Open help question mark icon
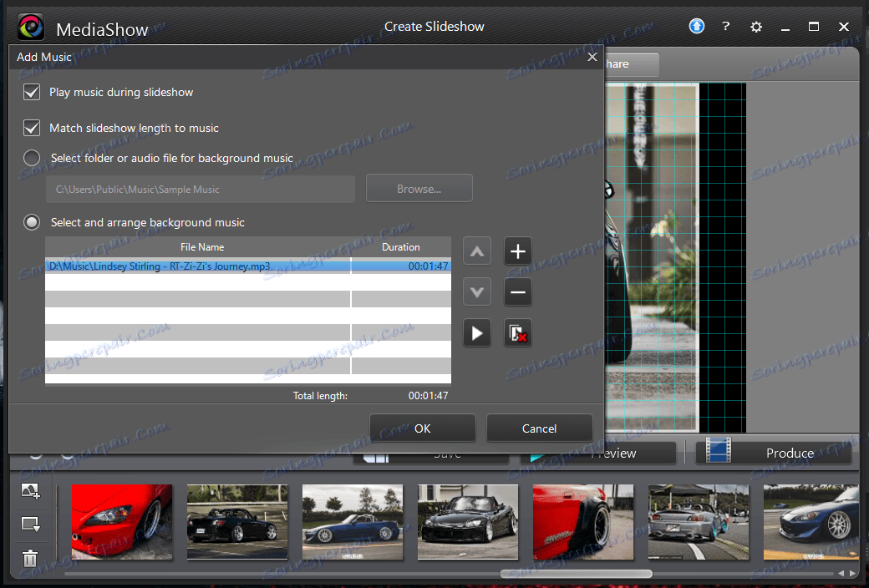Viewport: 869px width, 588px height. point(727,27)
